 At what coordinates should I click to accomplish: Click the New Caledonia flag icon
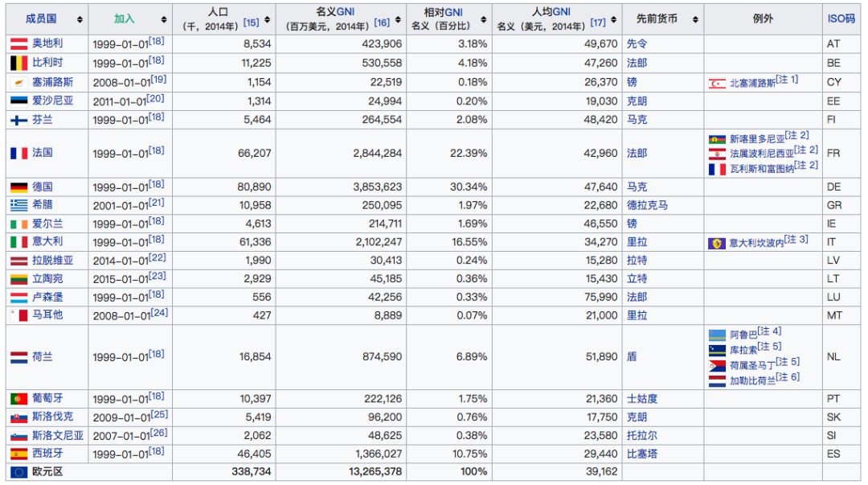pyautogui.click(x=717, y=139)
